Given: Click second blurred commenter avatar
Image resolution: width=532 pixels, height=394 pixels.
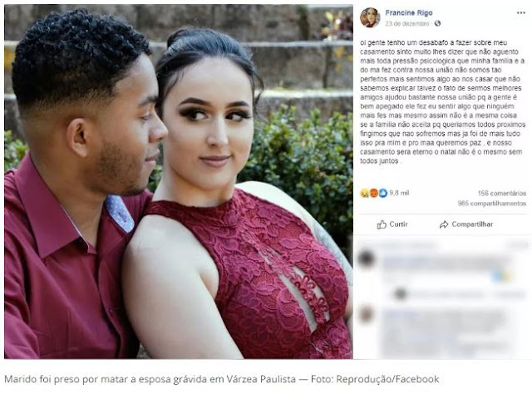Looking at the screenshot, I should 367,314.
